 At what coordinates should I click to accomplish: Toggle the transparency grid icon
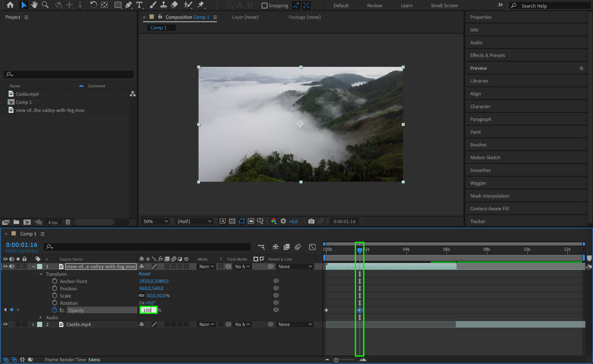click(x=232, y=221)
